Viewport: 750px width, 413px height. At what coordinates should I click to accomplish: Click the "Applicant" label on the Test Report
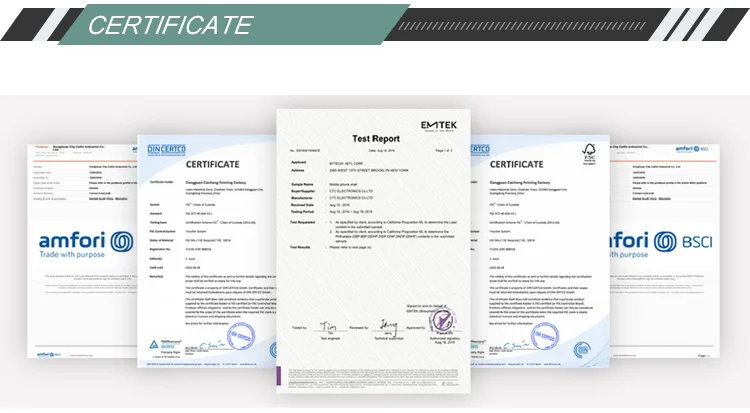(298, 163)
